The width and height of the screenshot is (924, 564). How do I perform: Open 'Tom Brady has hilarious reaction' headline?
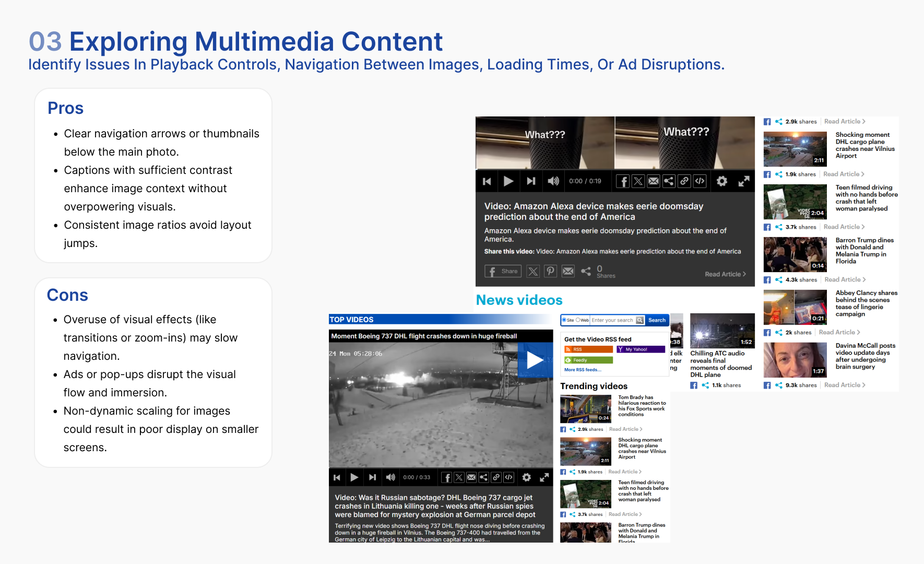click(642, 406)
